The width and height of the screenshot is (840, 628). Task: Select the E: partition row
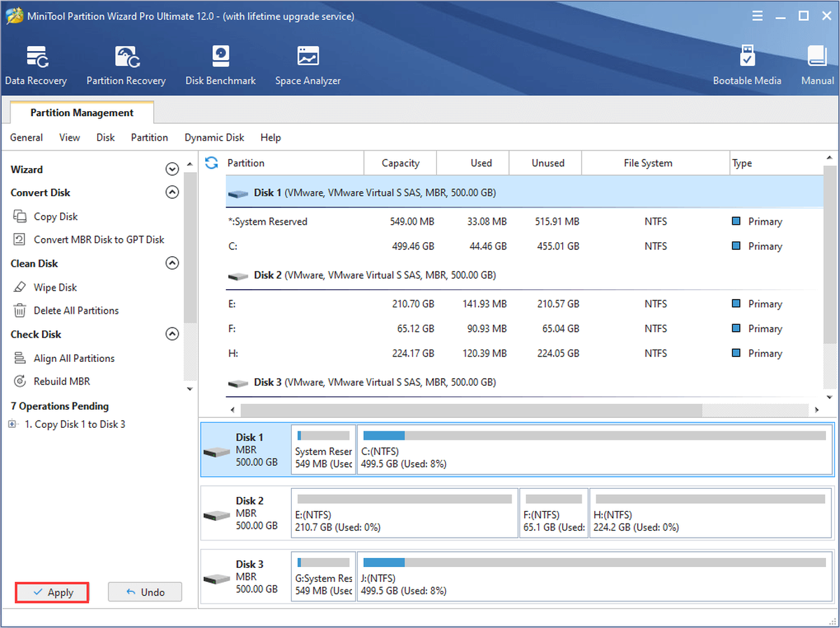click(x=524, y=304)
